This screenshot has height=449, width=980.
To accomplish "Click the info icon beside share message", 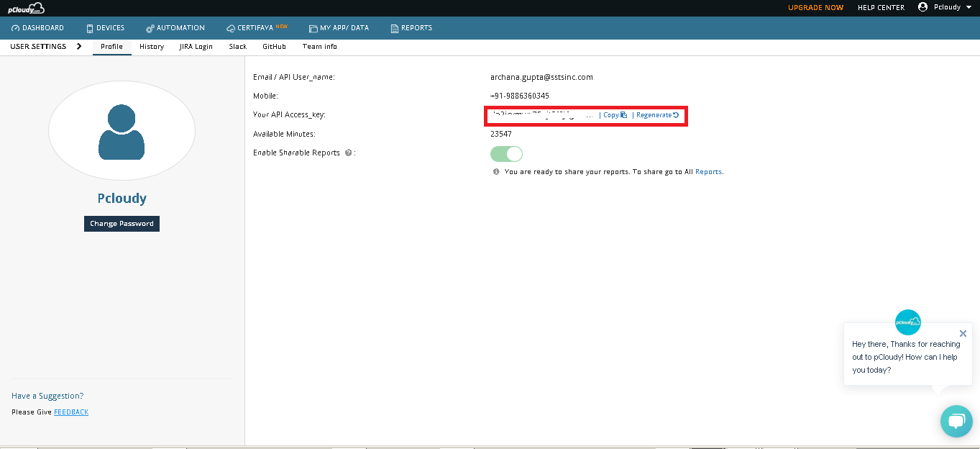I will (x=496, y=172).
